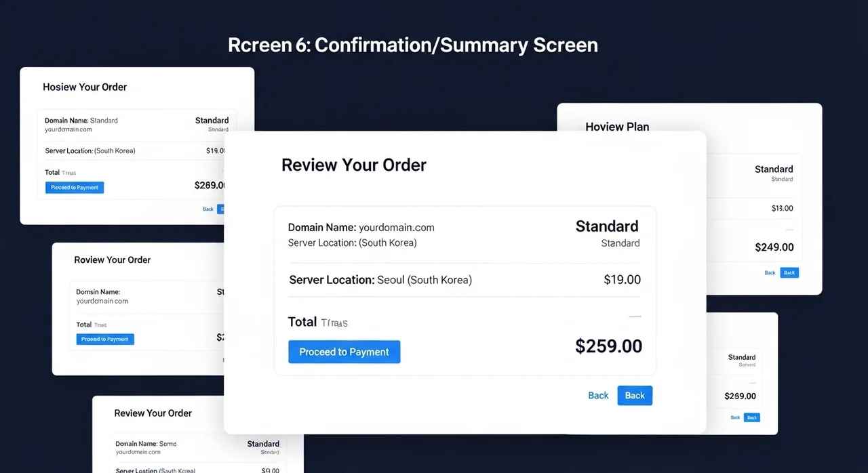Click the Confirmation/Summary Screen title text
Viewport: 868px width, 473px height.
point(456,45)
